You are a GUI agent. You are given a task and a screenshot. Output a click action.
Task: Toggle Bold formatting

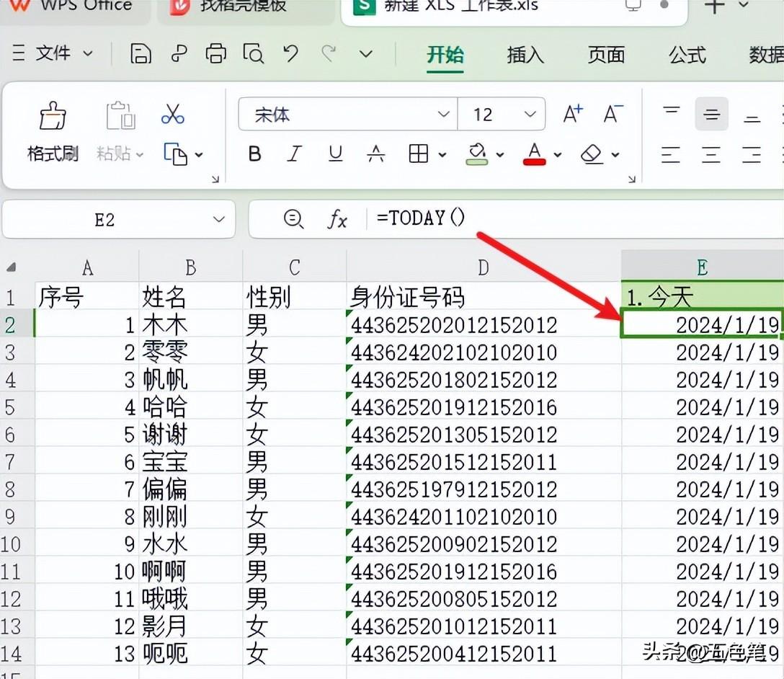[x=254, y=154]
